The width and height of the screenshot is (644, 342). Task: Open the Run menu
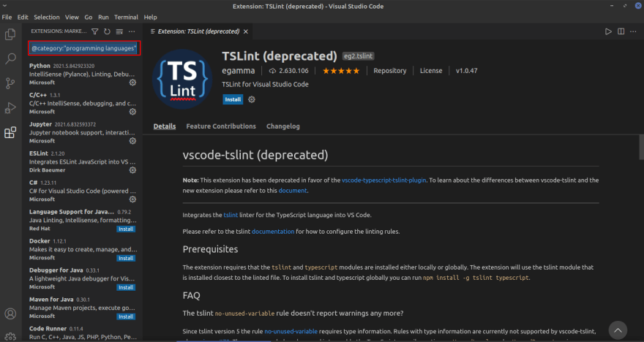(103, 18)
